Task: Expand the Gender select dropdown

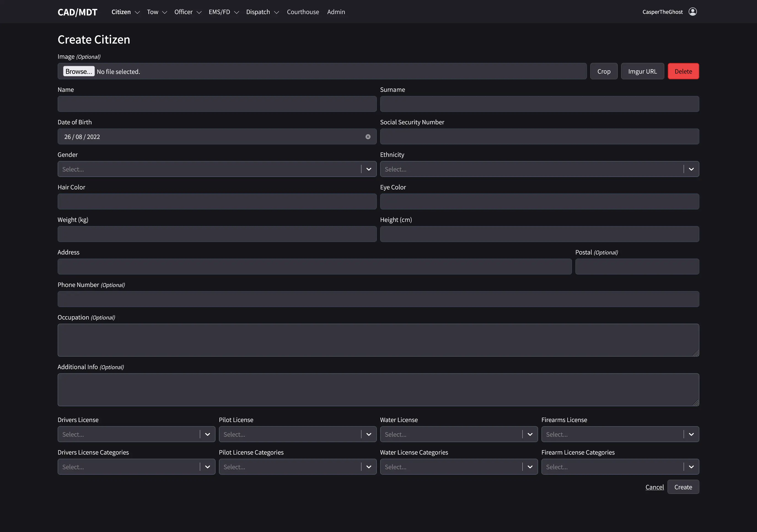Action: tap(368, 169)
